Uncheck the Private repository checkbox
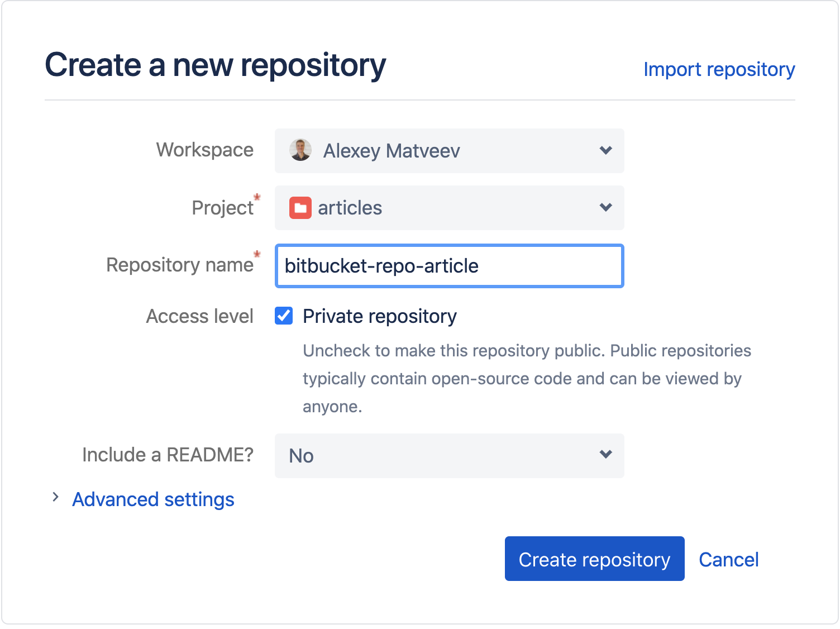Screen dimensions: 840x629 tap(284, 316)
